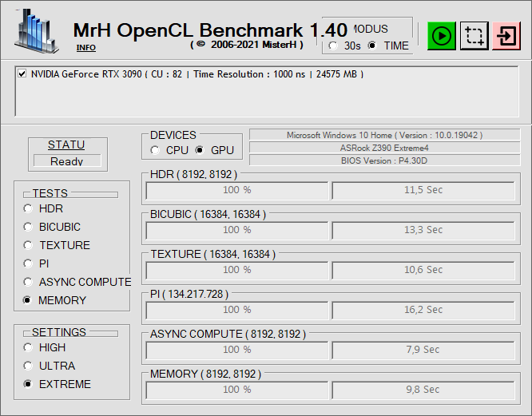Click the HDR progress bar showing 100 %
Screen dimensions: 532x416
tap(237, 190)
